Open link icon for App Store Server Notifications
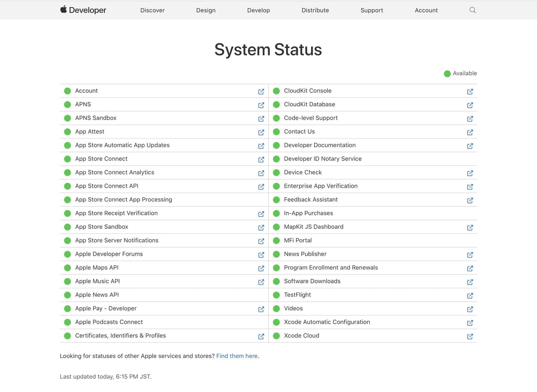Viewport: 537px width, 392px height. pyautogui.click(x=261, y=241)
